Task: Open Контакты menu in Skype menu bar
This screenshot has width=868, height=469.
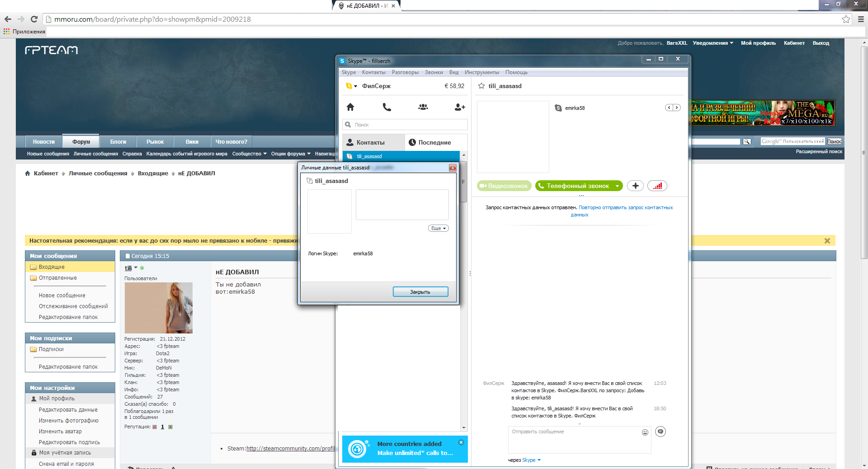Action: 373,72
